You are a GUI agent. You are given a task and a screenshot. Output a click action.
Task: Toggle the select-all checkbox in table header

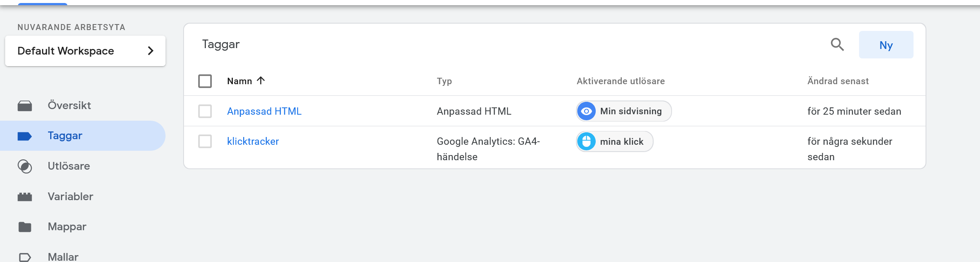pyautogui.click(x=205, y=81)
